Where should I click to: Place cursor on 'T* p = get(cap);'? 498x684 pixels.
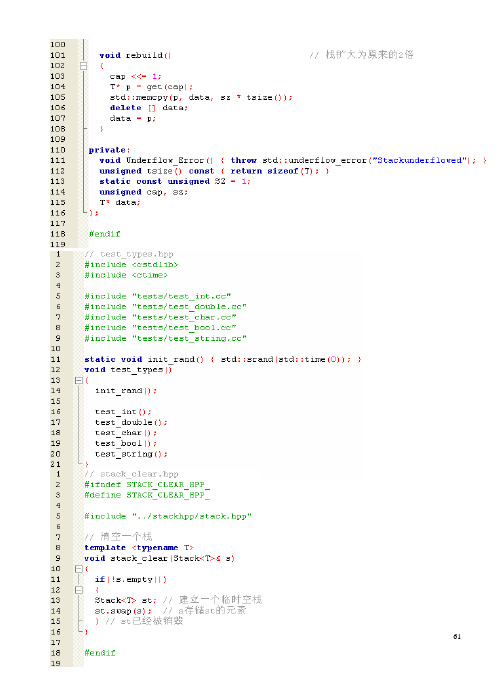pos(151,87)
